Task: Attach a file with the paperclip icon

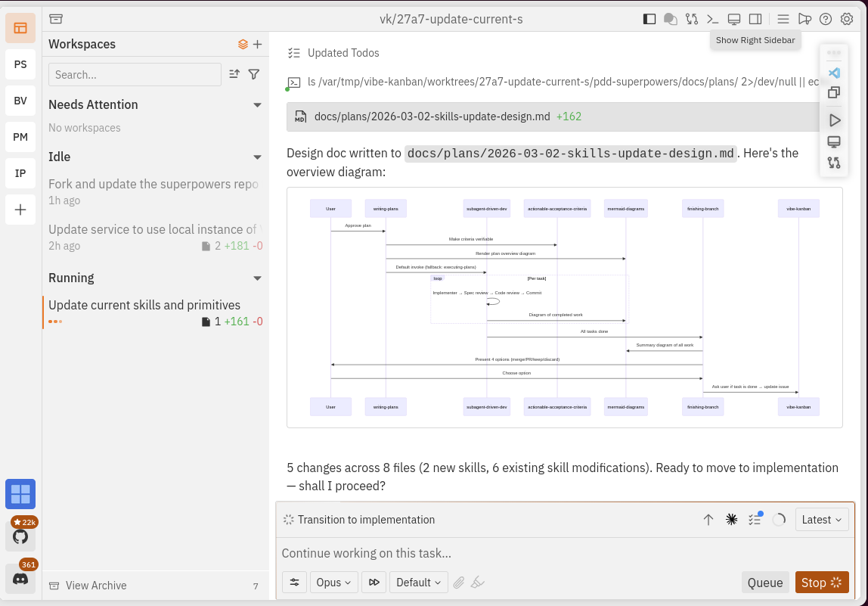Action: pyautogui.click(x=459, y=582)
